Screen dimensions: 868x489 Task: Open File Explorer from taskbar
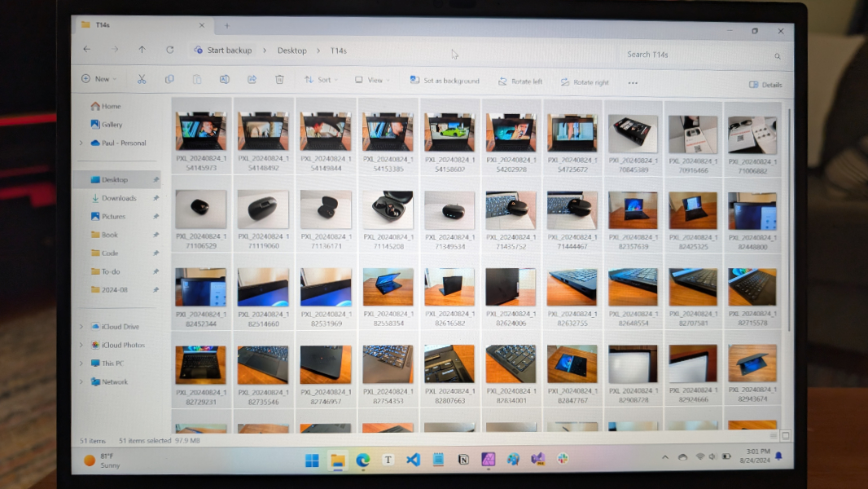click(338, 460)
